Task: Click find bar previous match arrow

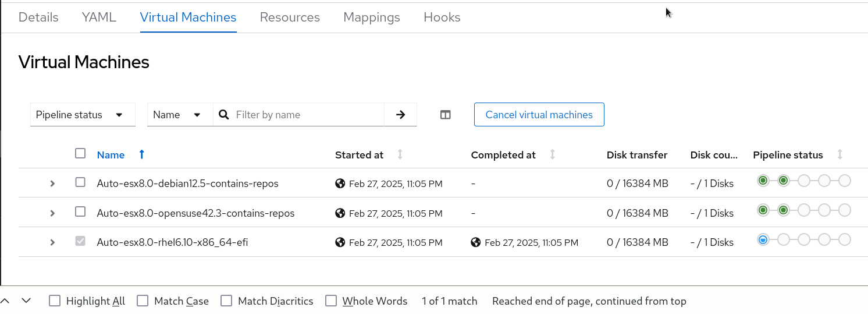Action: [x=5, y=301]
